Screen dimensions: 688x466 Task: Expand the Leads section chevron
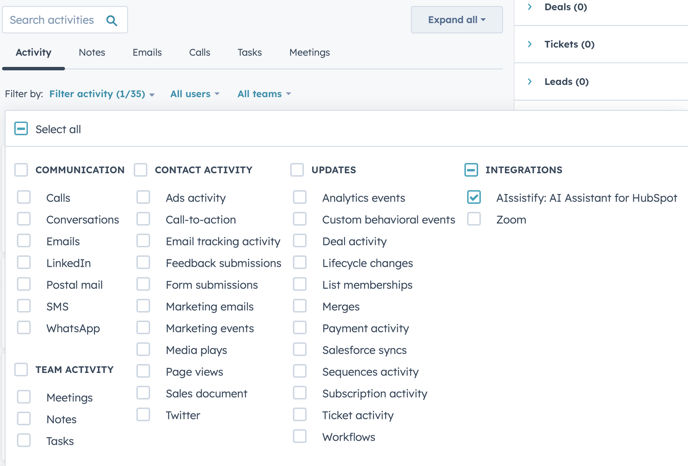coord(530,82)
